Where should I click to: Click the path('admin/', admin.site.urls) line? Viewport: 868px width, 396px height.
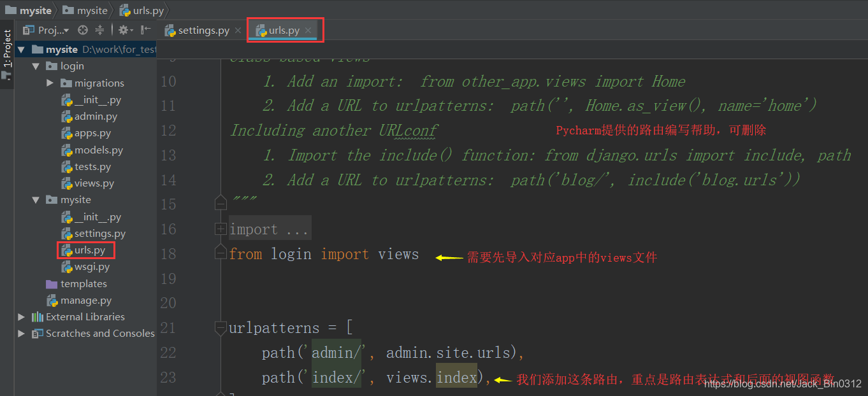393,353
